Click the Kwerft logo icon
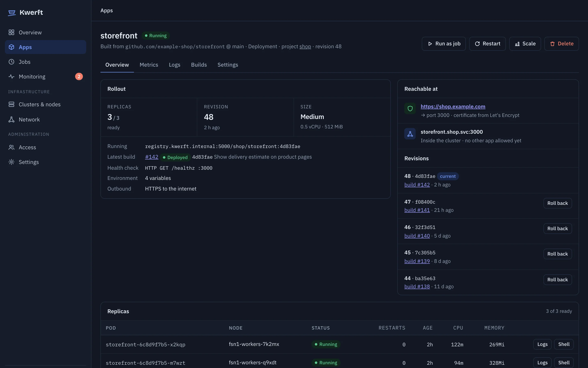The width and height of the screenshot is (588, 368). tap(12, 13)
